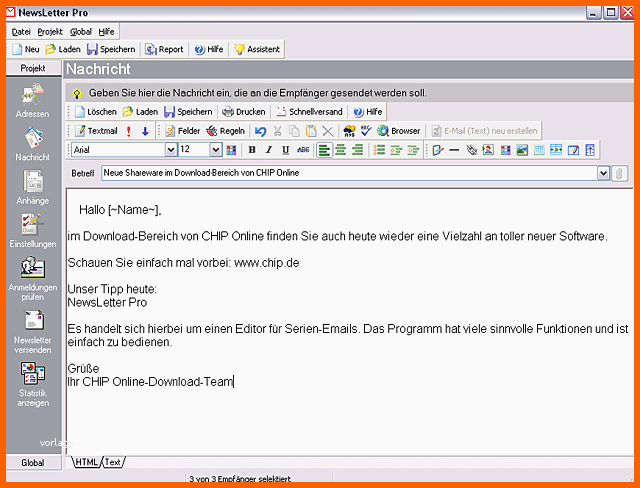Viewport: 640px width, 488px height.
Task: Click the Textmail button
Action: [x=97, y=131]
